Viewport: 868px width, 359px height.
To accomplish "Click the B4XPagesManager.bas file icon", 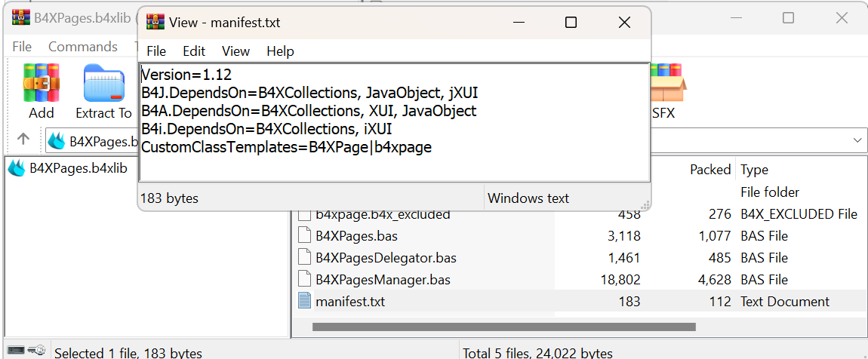I will point(304,279).
